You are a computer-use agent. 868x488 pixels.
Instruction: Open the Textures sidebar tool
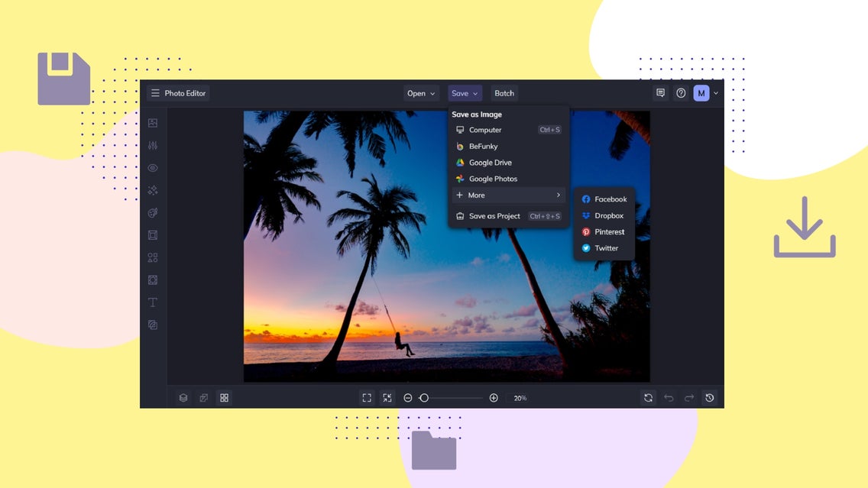[x=153, y=325]
